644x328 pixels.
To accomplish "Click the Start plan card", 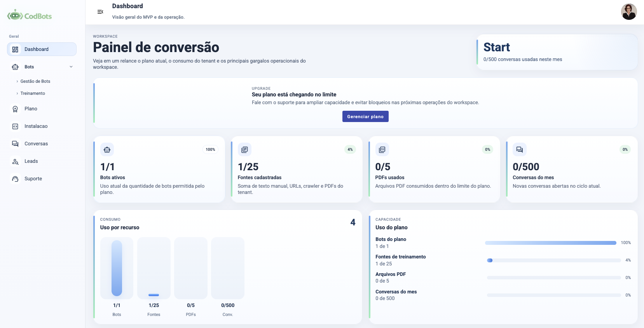I will pyautogui.click(x=557, y=52).
